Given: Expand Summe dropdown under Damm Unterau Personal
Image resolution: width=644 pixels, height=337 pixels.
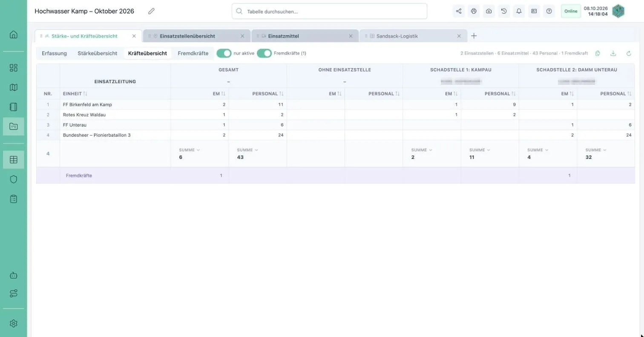Looking at the screenshot, I should pyautogui.click(x=596, y=150).
